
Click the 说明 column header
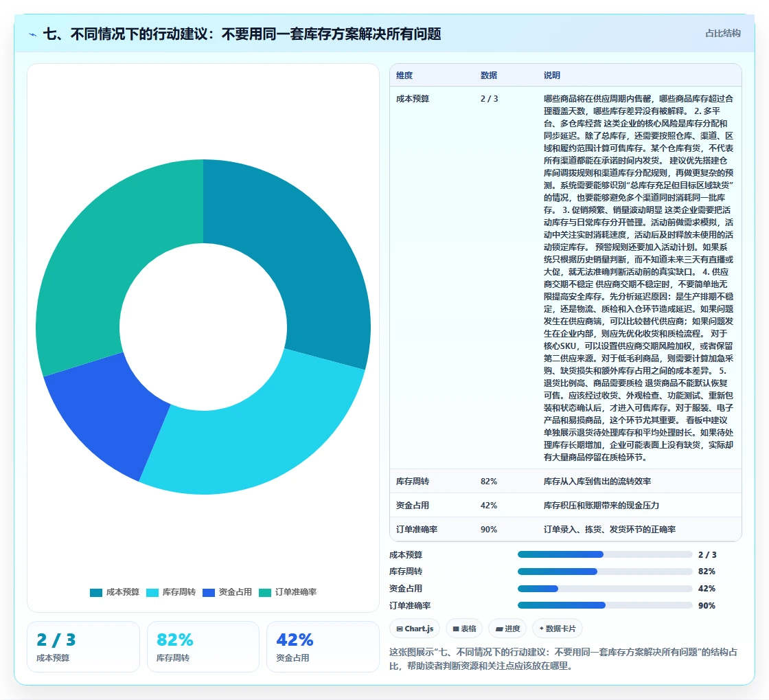[552, 76]
